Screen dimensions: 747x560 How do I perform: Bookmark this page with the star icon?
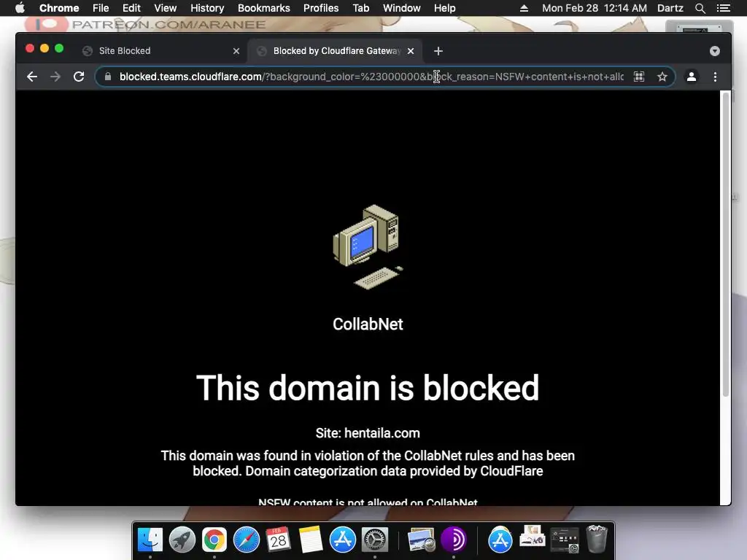click(x=662, y=77)
